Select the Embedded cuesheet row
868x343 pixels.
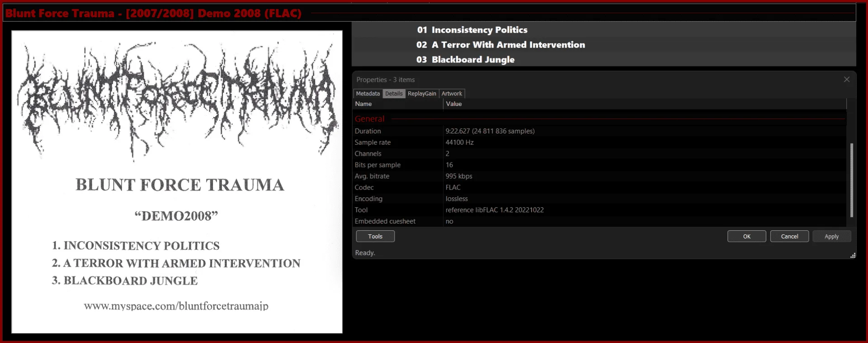tap(599, 222)
